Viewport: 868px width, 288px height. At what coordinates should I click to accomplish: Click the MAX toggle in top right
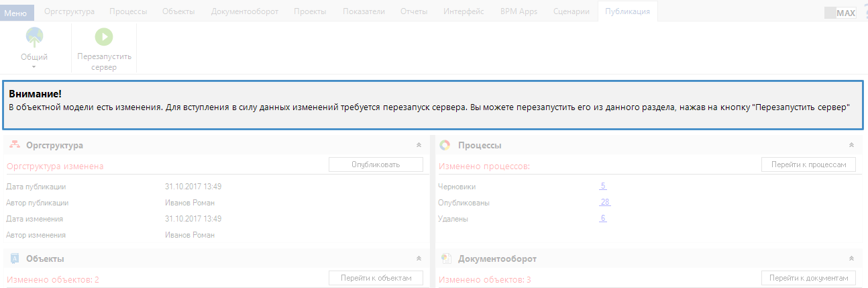coord(840,13)
